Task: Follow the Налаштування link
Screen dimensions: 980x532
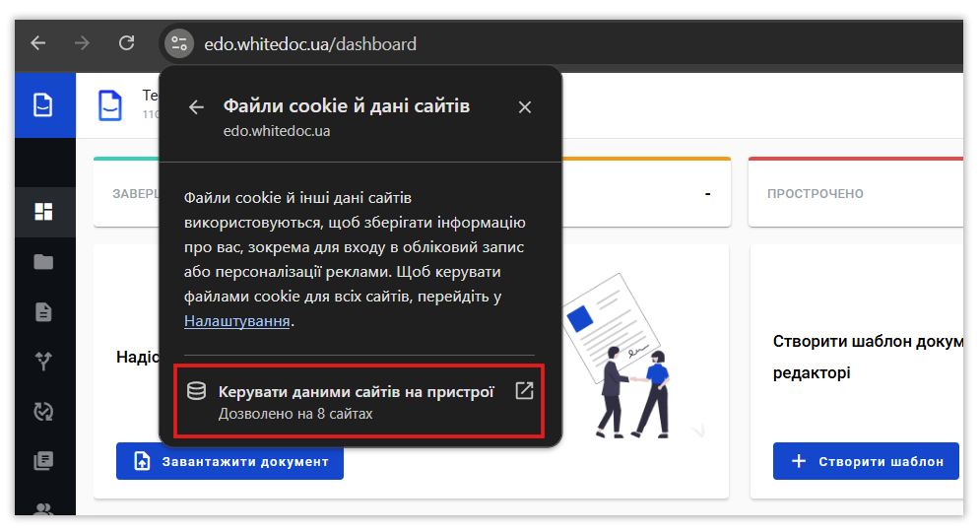Action: tap(237, 321)
